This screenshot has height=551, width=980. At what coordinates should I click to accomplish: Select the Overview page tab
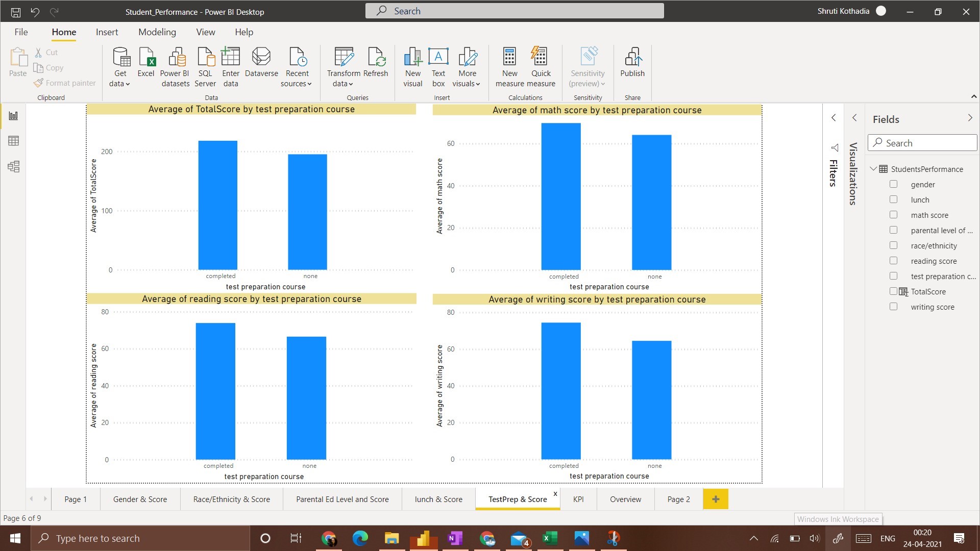[x=625, y=499]
